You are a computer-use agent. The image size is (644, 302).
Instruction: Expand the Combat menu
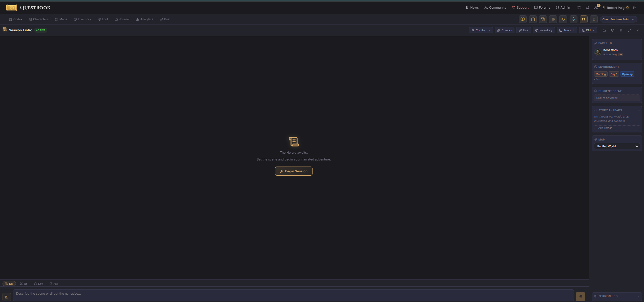click(481, 30)
